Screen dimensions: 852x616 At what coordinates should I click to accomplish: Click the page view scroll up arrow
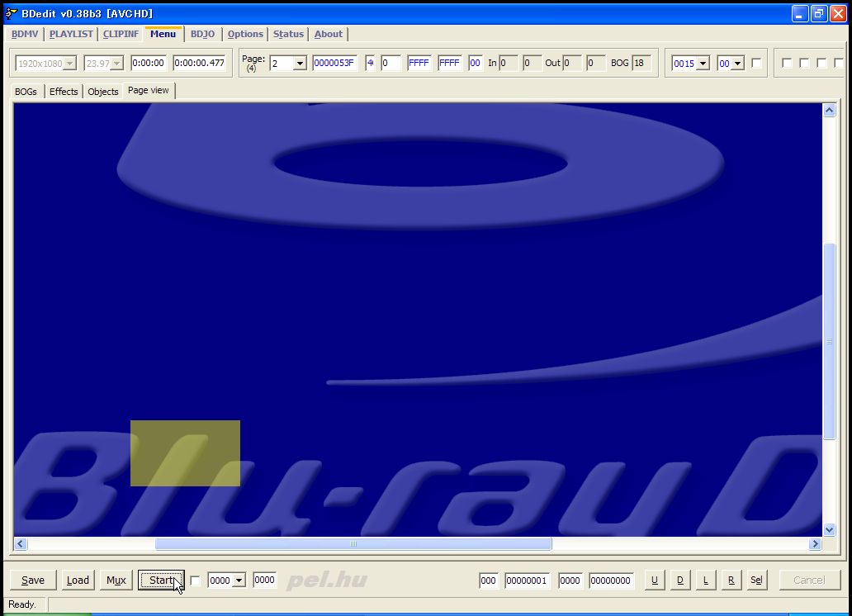(x=829, y=111)
